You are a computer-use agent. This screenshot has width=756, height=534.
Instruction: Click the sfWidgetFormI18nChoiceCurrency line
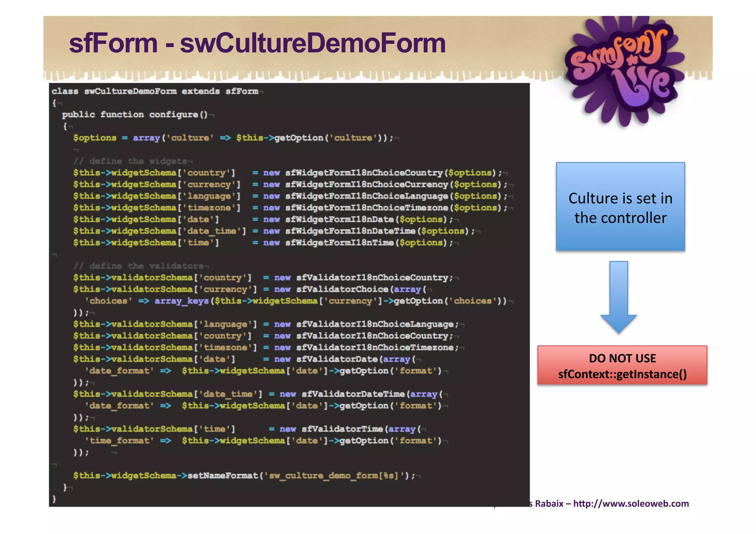point(290,184)
